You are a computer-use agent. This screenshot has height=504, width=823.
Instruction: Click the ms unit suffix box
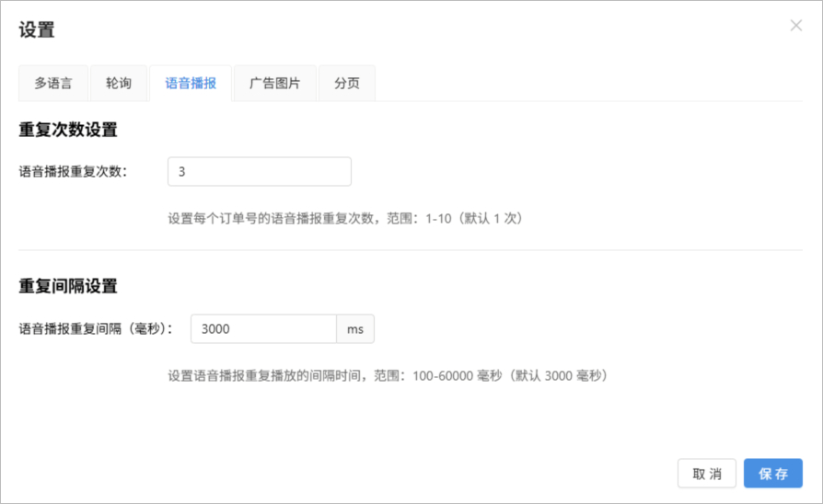[355, 328]
